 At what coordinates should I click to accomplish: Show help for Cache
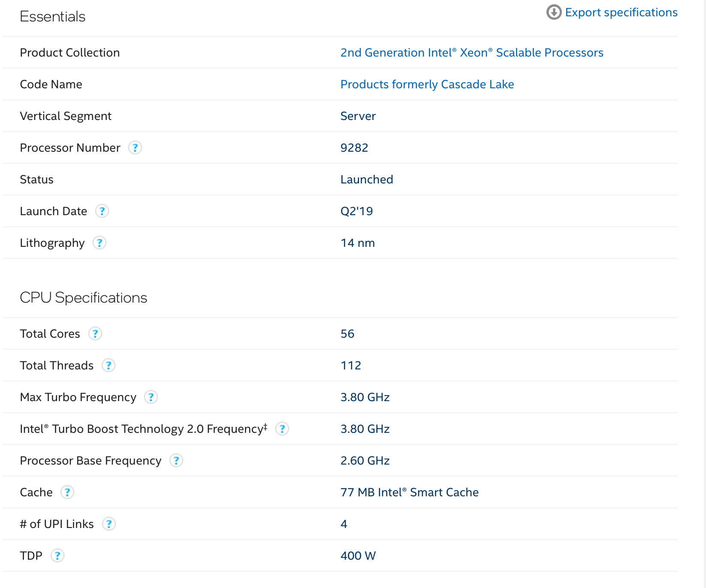pyautogui.click(x=67, y=492)
